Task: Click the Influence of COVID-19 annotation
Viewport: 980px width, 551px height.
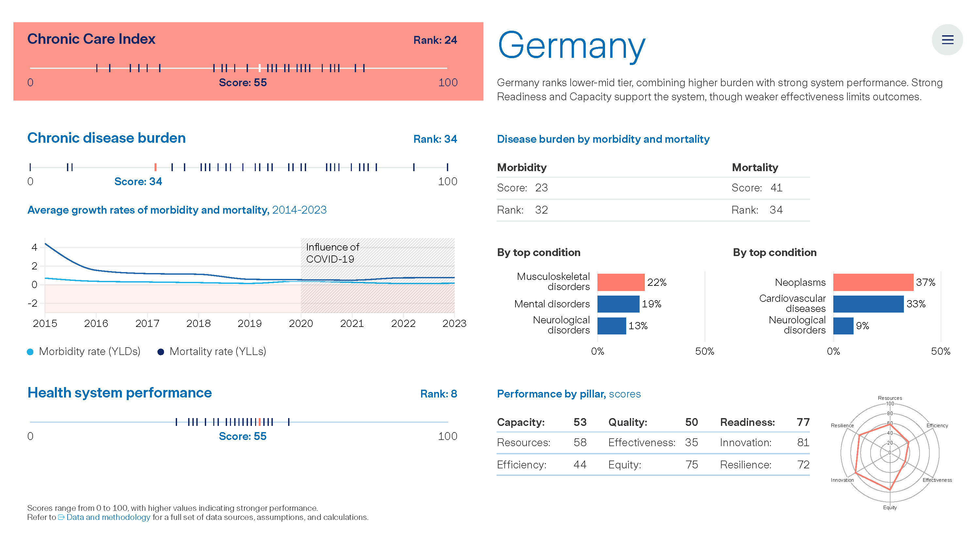Action: click(333, 253)
